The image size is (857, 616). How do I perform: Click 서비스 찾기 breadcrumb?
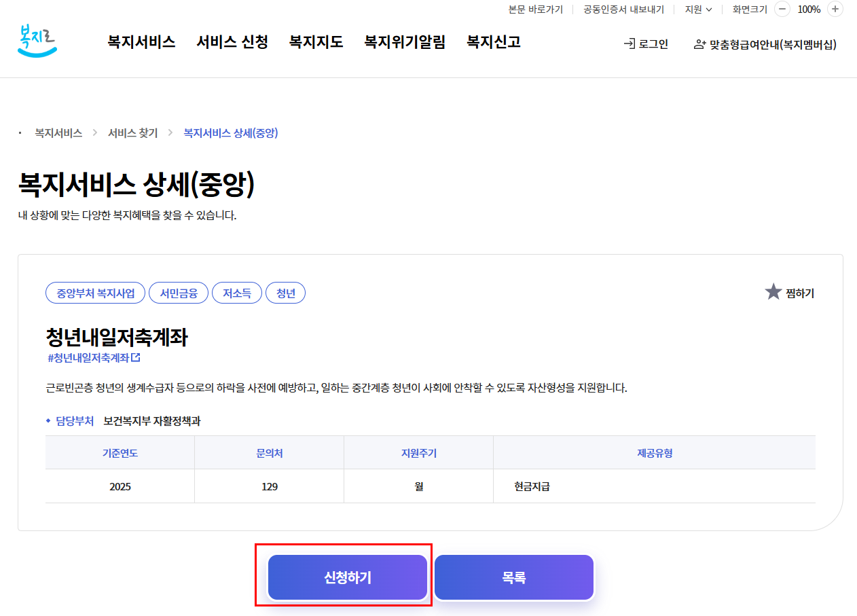pyautogui.click(x=132, y=133)
